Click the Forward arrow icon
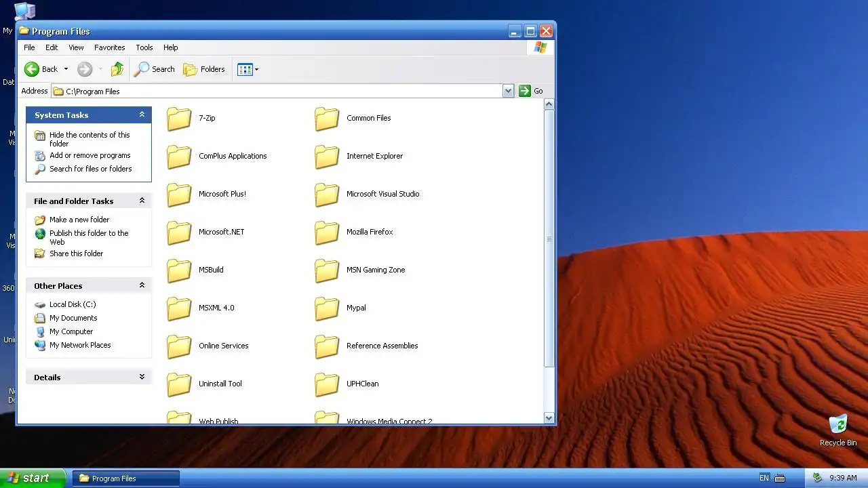868x488 pixels. pos(85,69)
